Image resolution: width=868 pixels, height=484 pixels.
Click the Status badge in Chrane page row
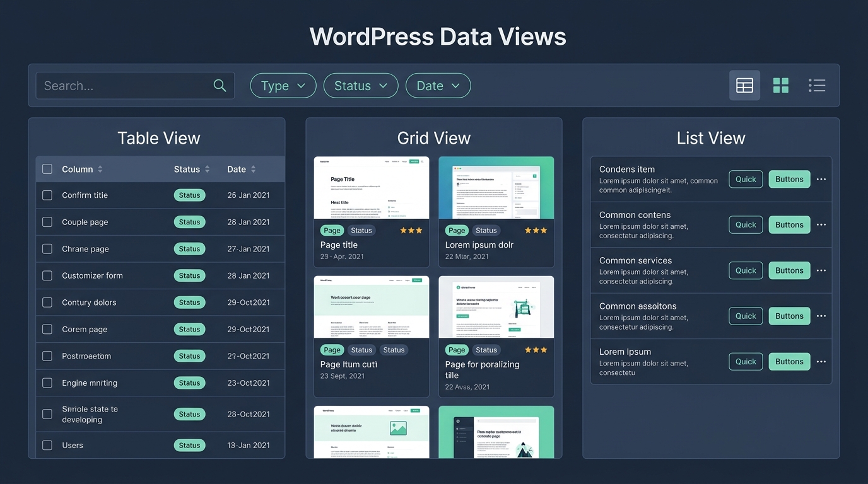pyautogui.click(x=189, y=249)
